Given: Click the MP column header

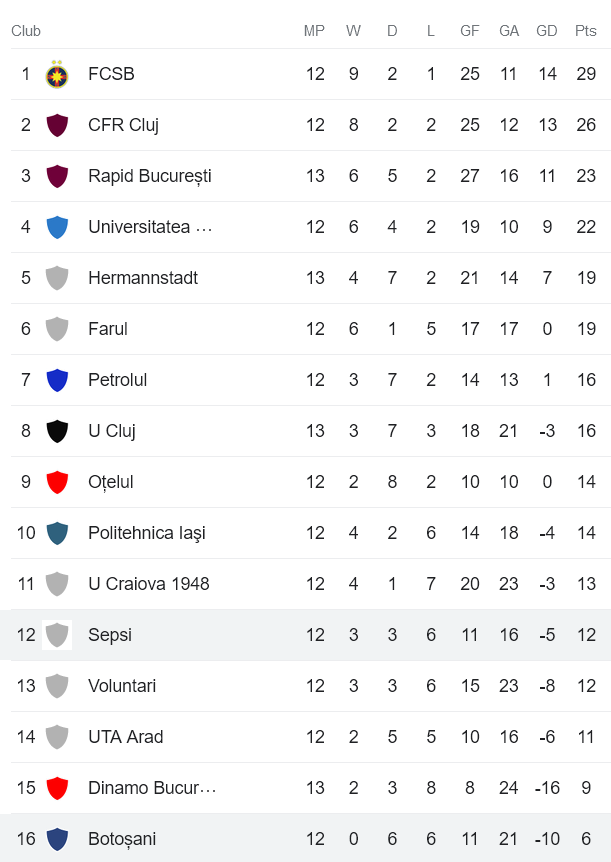Looking at the screenshot, I should coord(314,31).
